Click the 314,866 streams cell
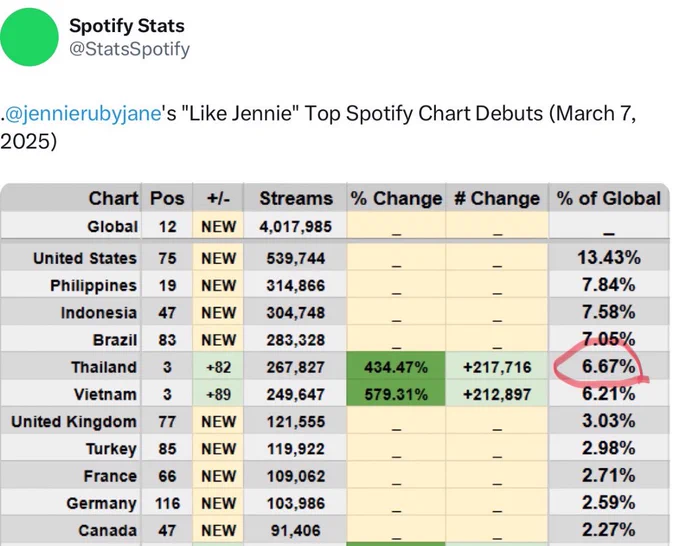 coord(295,286)
